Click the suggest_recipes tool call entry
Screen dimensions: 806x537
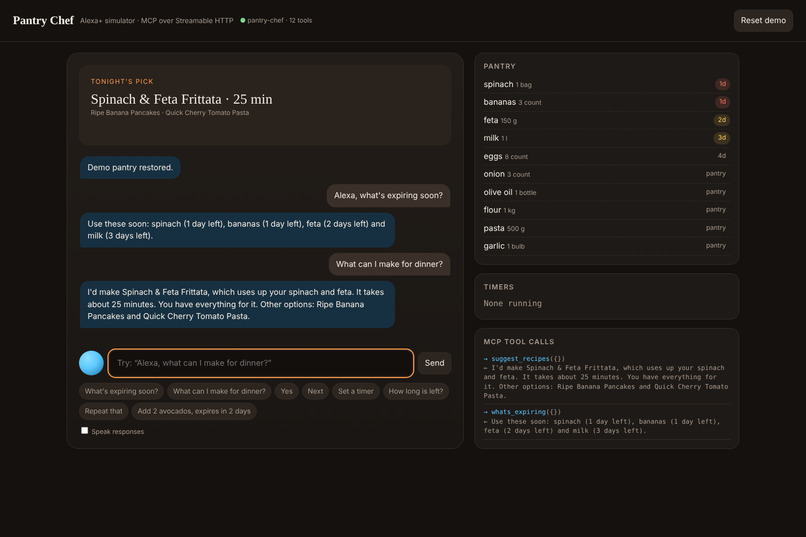(607, 377)
